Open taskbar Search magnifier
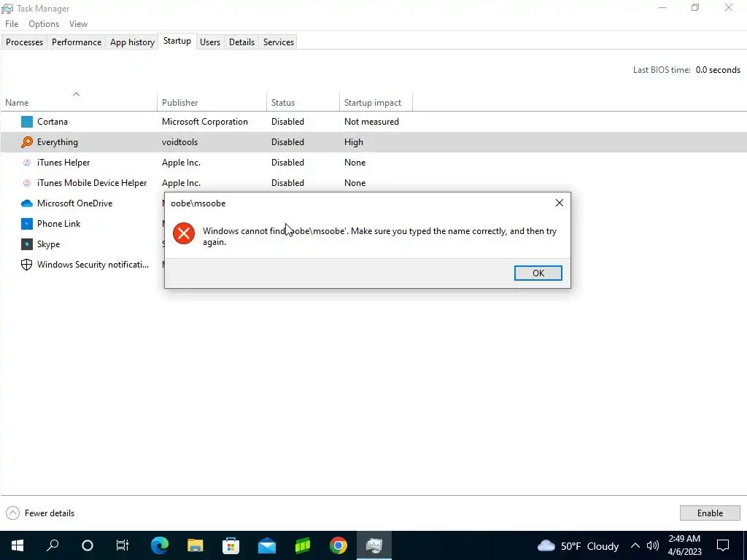 (x=53, y=545)
